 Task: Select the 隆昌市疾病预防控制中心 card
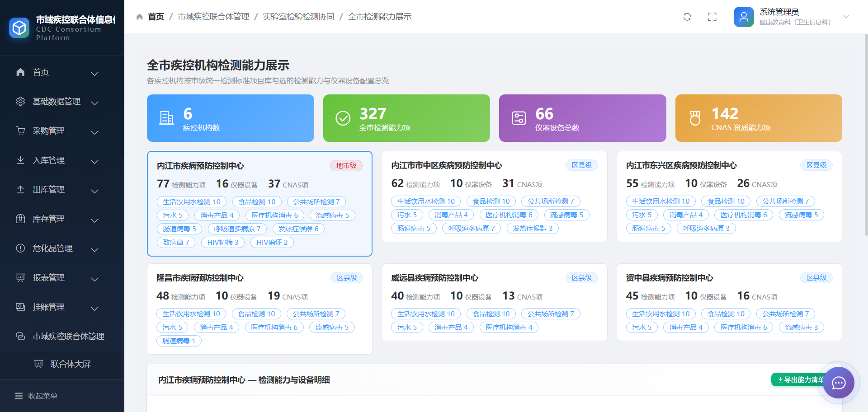tap(259, 309)
